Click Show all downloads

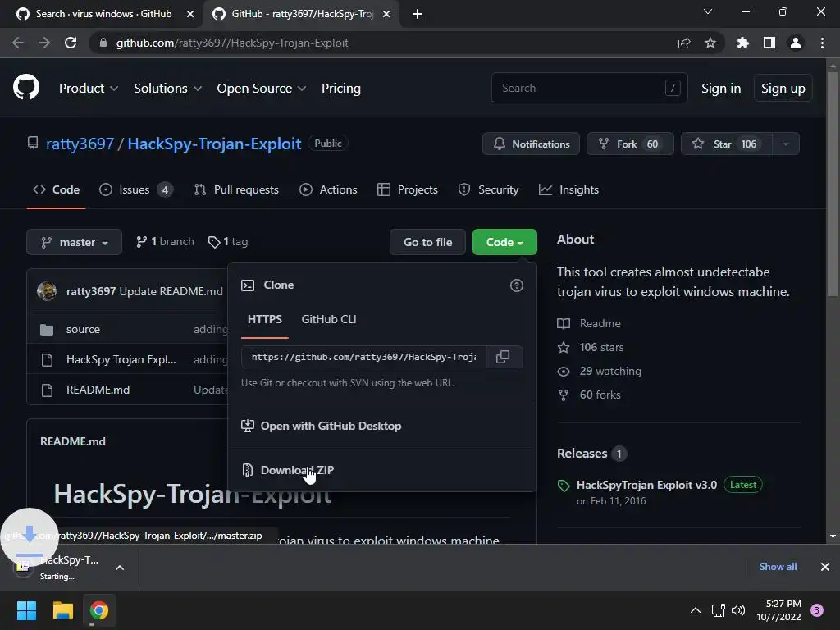click(x=778, y=567)
